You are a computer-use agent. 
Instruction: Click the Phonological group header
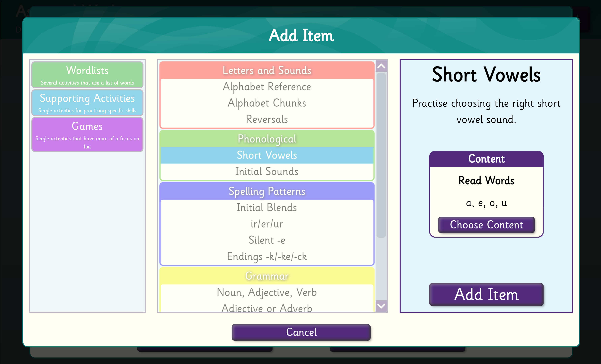(267, 139)
